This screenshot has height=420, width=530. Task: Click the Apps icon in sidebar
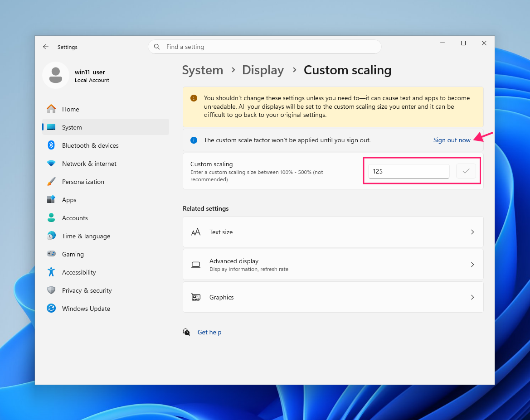pyautogui.click(x=51, y=200)
